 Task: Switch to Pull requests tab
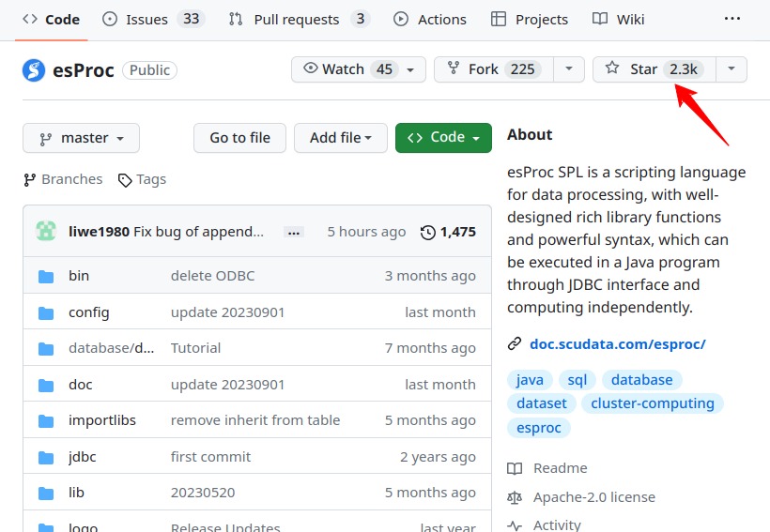click(x=299, y=20)
